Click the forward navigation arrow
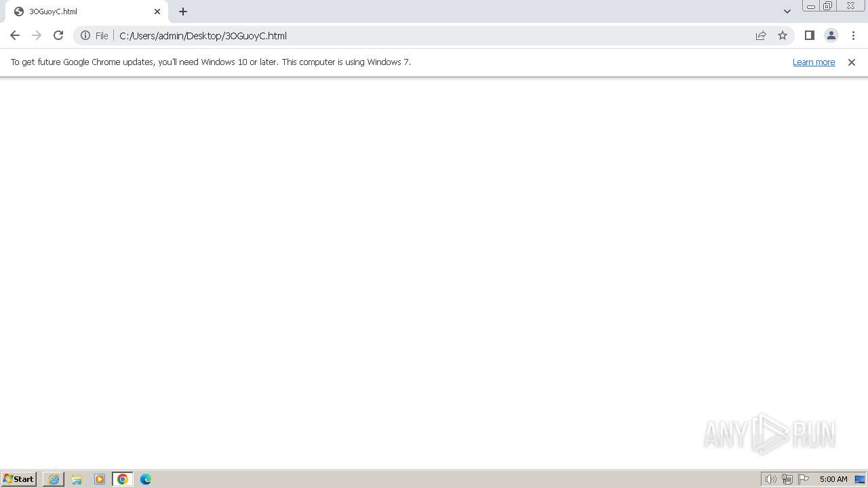Image resolution: width=868 pixels, height=488 pixels. pyautogui.click(x=37, y=35)
